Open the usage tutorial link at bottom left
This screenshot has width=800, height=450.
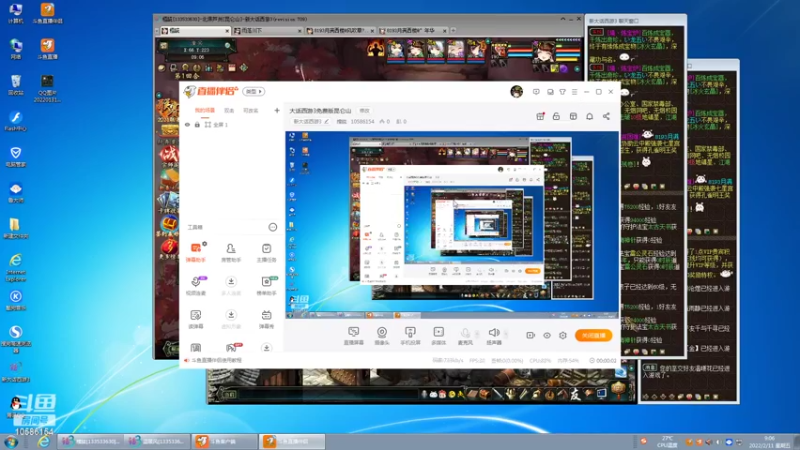(x=216, y=360)
